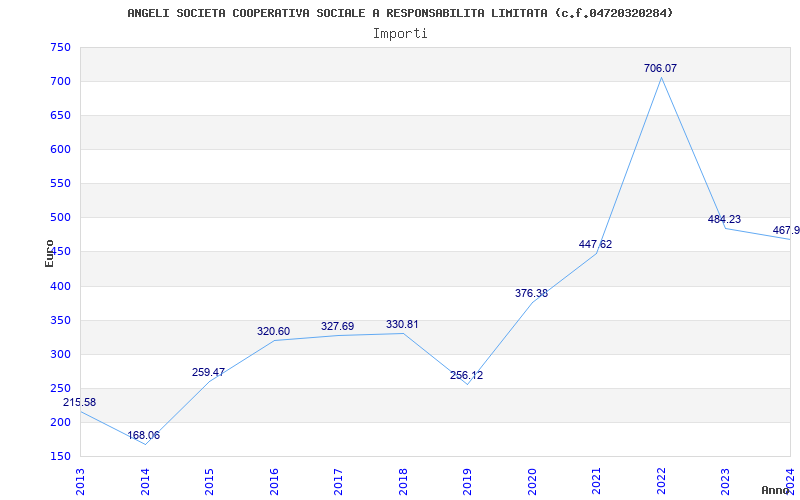
Task: Click the y-axis 350 tick label
Action: [x=60, y=320]
